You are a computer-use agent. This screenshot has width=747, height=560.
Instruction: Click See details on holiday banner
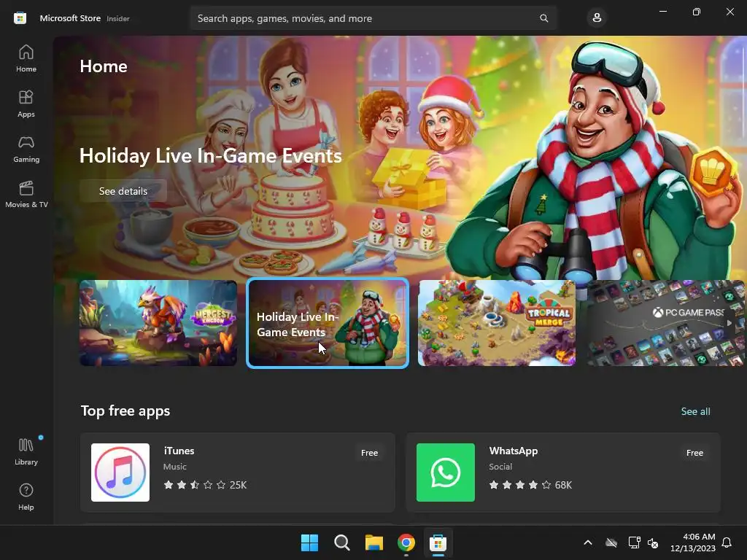coord(123,191)
